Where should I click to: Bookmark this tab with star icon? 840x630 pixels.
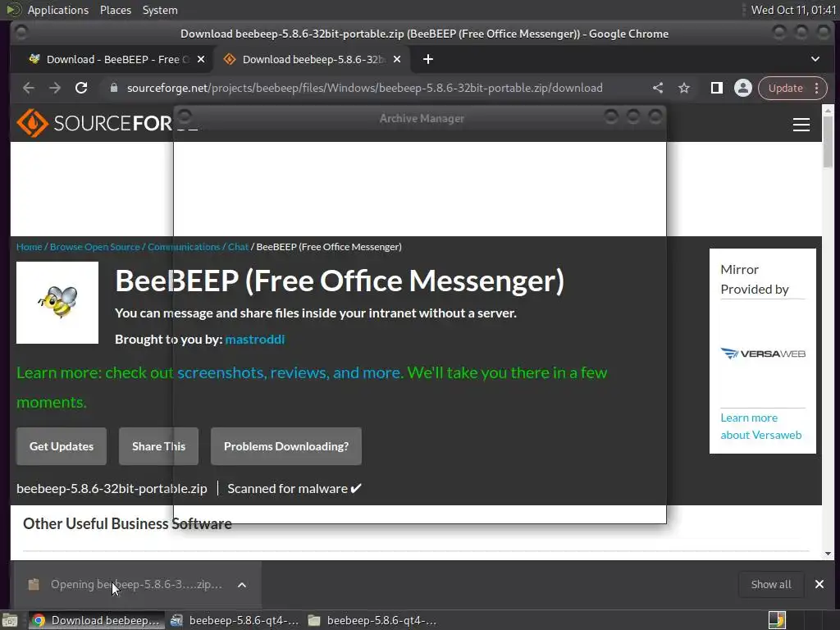pyautogui.click(x=684, y=88)
